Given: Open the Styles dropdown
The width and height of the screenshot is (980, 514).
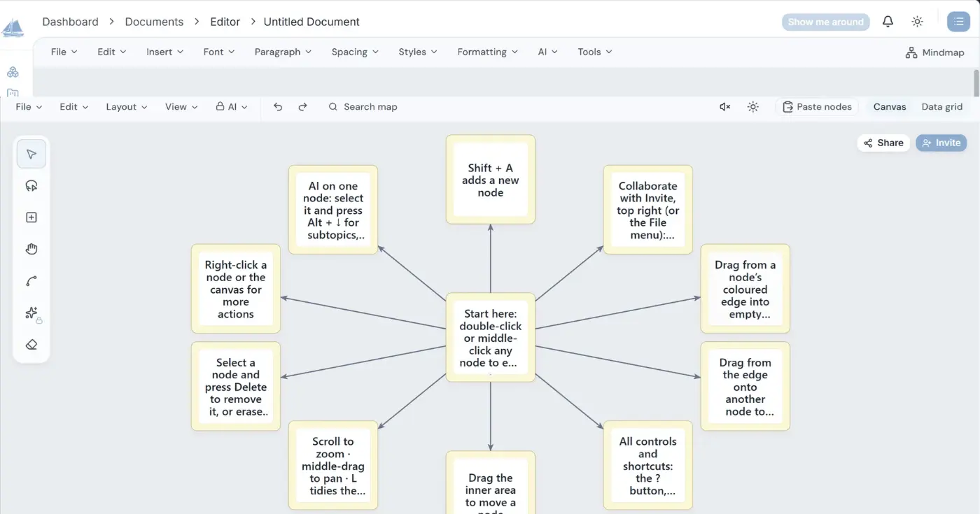Looking at the screenshot, I should click(418, 52).
